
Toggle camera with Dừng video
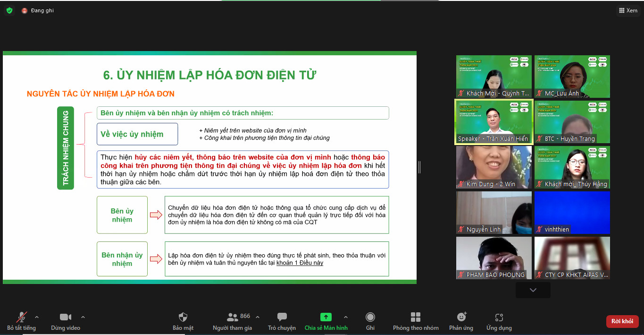[66, 321]
